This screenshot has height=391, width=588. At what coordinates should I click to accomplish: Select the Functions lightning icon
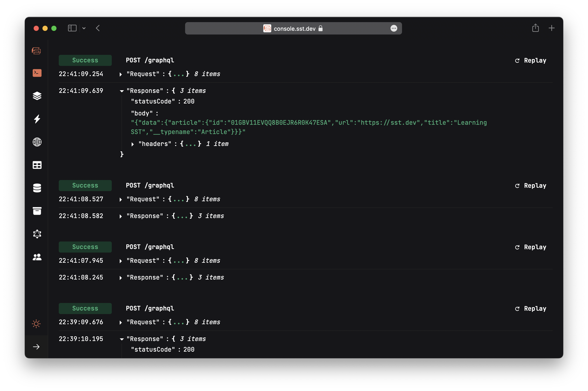pyautogui.click(x=37, y=119)
